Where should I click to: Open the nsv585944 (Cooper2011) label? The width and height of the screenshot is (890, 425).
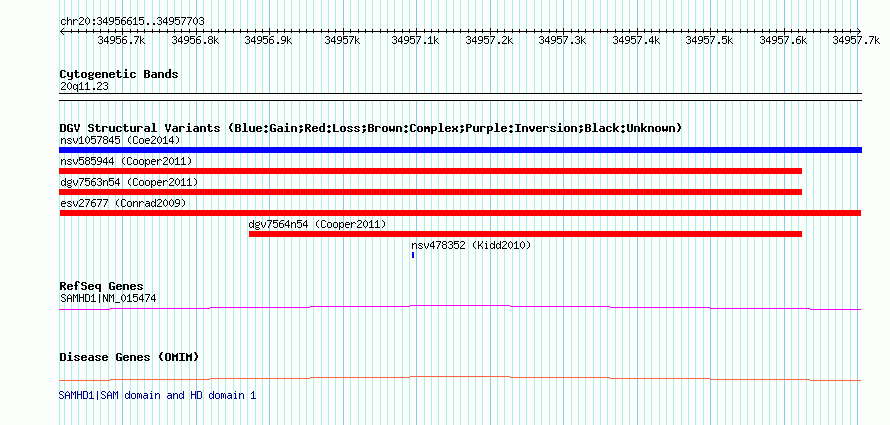click(x=126, y=161)
